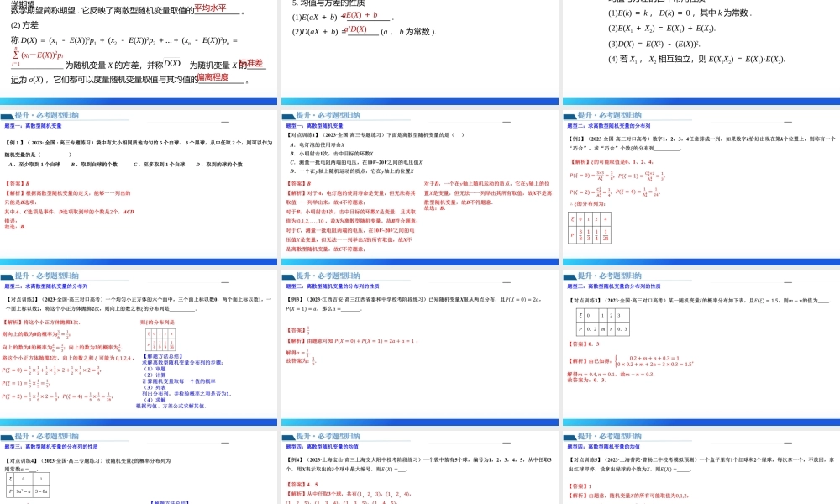
Task: Select the 例3 slide about 两点分布
Action: point(419,348)
